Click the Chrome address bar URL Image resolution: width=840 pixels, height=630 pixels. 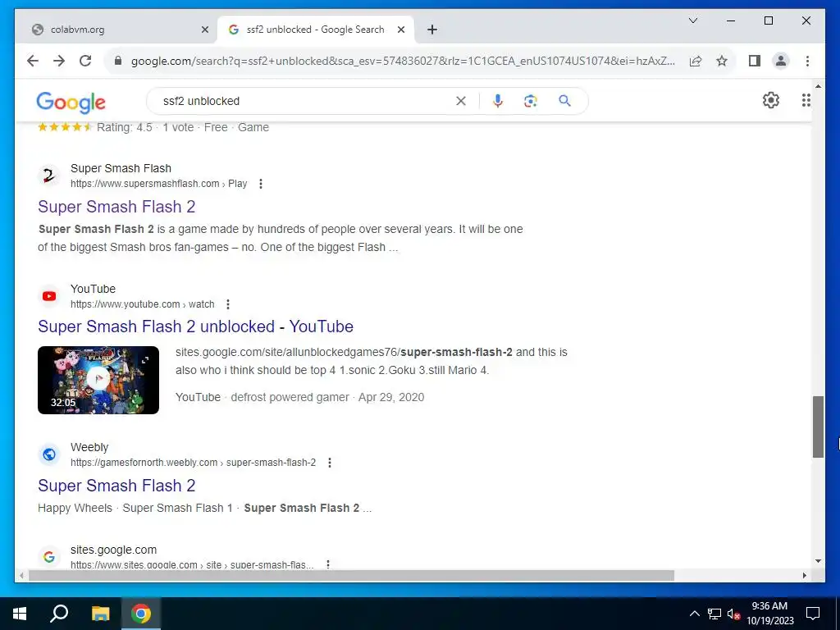[x=403, y=61]
